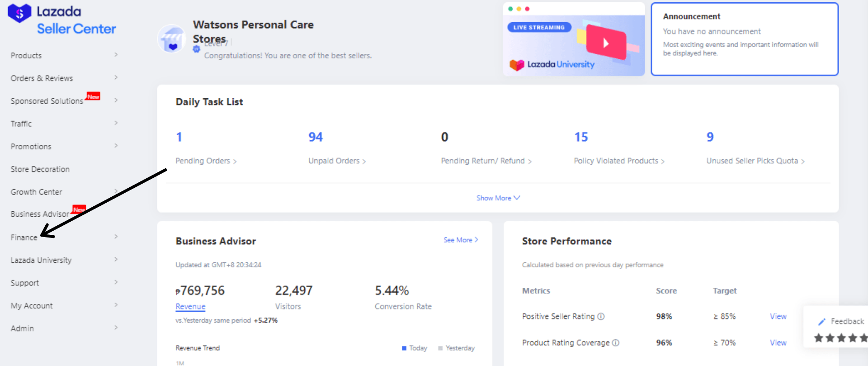Open Business Advisor in sidebar
Viewport: 868px width, 366px height.
pos(40,214)
